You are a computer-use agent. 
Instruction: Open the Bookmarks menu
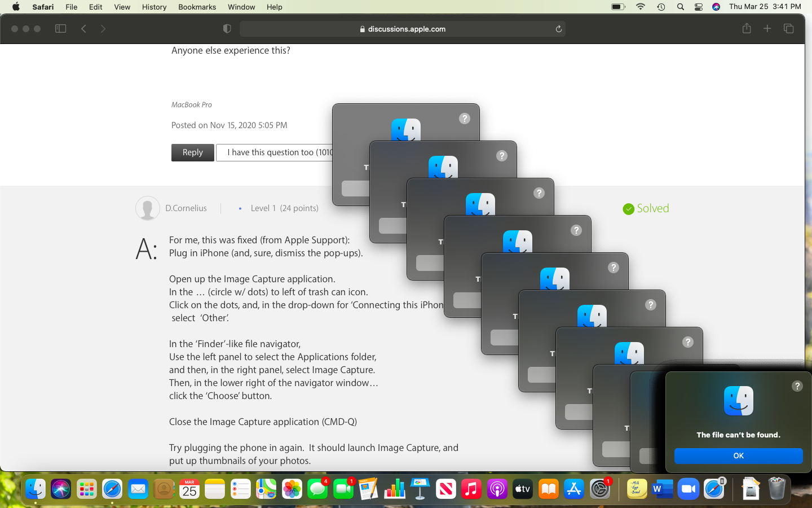coord(197,7)
